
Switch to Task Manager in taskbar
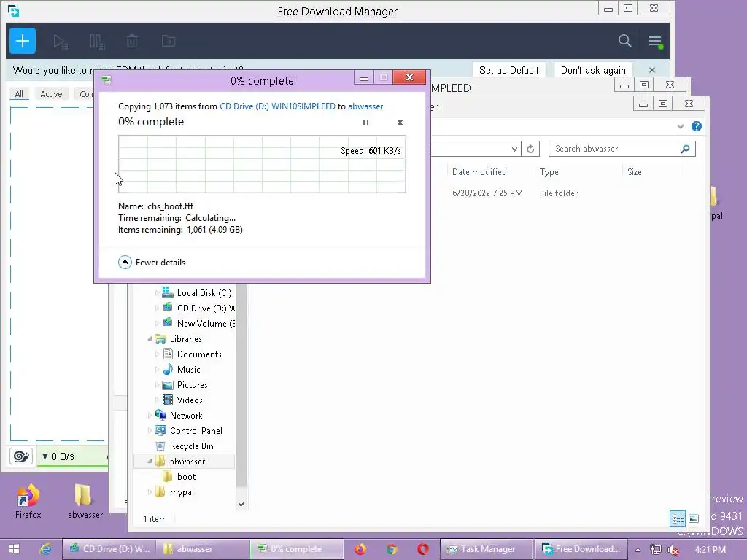[x=486, y=549]
